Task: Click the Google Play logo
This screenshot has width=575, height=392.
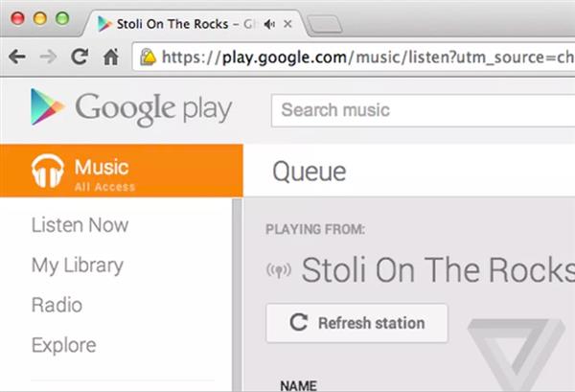Action: click(131, 108)
